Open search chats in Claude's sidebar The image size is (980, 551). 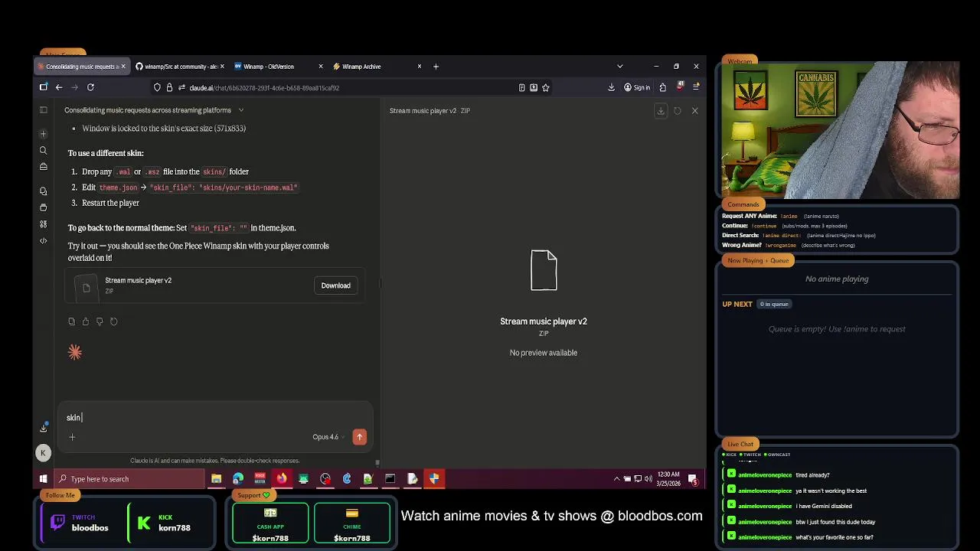click(x=43, y=151)
